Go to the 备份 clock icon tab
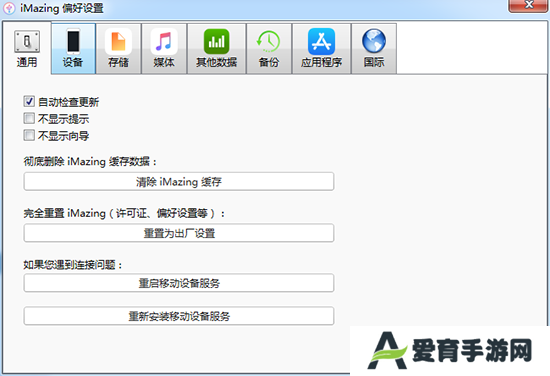The image size is (550, 376). (269, 48)
